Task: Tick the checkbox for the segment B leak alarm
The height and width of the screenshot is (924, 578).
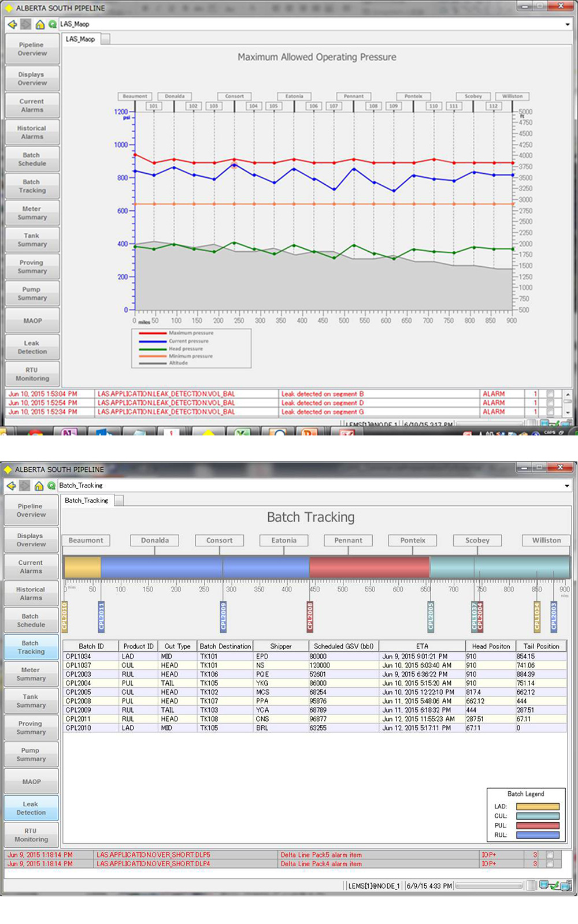Action: click(x=550, y=394)
